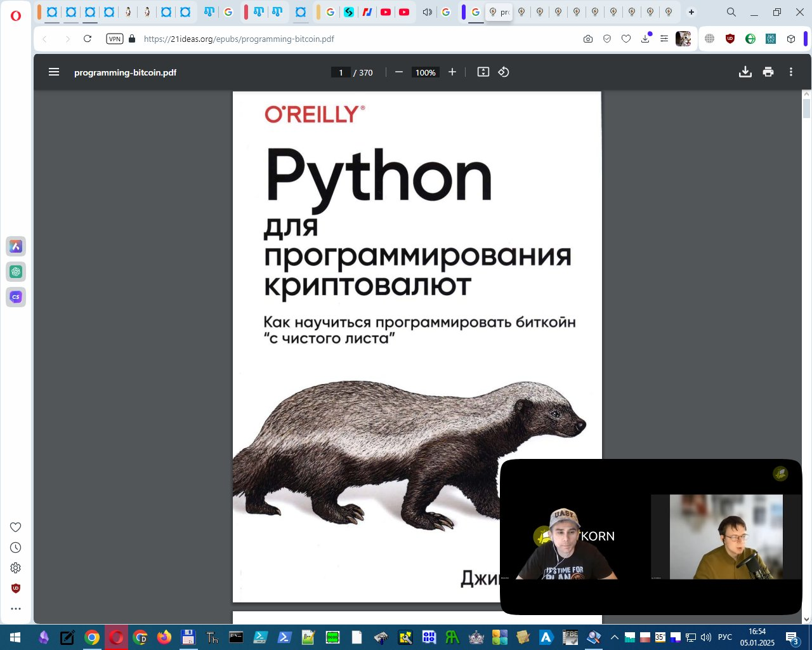
Task: Open the volume control in the tray
Action: pos(706,637)
